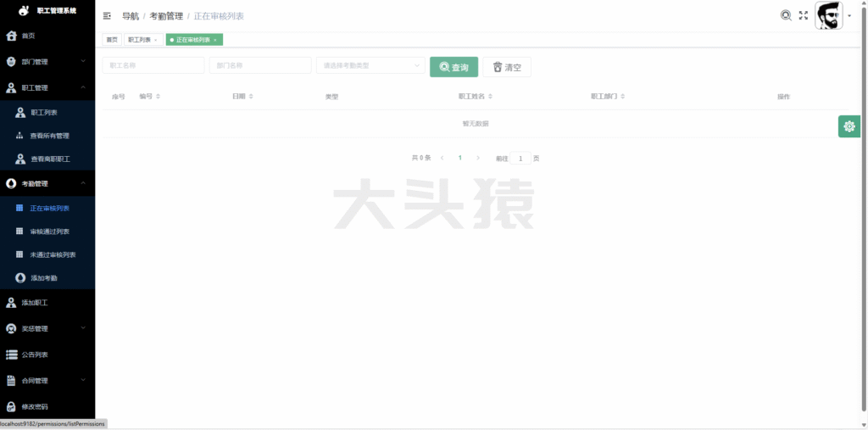Sort the table by 职工姓名 column

pos(490,97)
